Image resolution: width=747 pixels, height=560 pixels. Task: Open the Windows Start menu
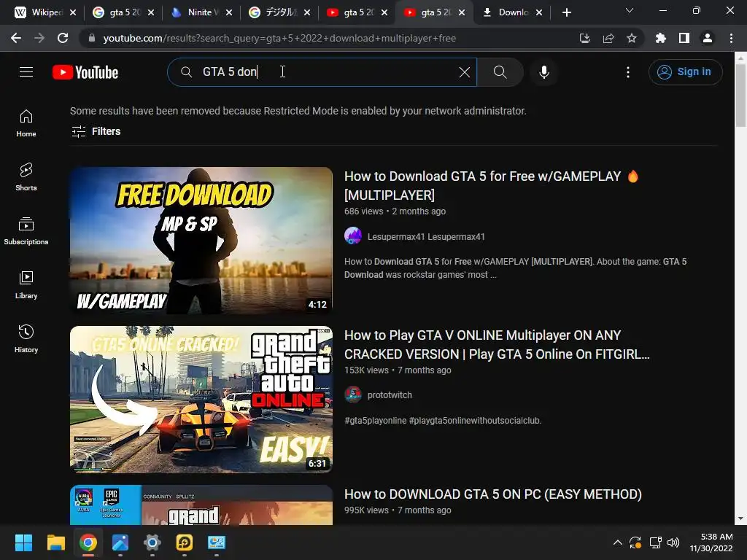(23, 542)
